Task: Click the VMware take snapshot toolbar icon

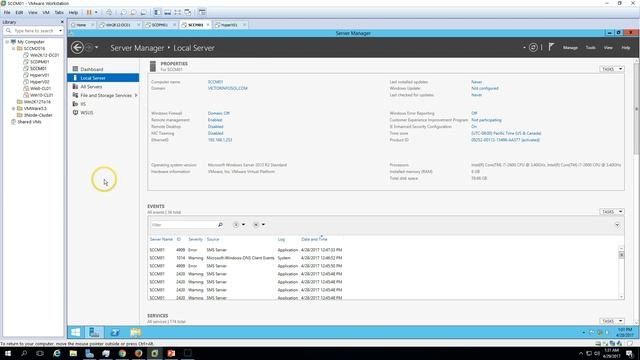Action: click(123, 12)
